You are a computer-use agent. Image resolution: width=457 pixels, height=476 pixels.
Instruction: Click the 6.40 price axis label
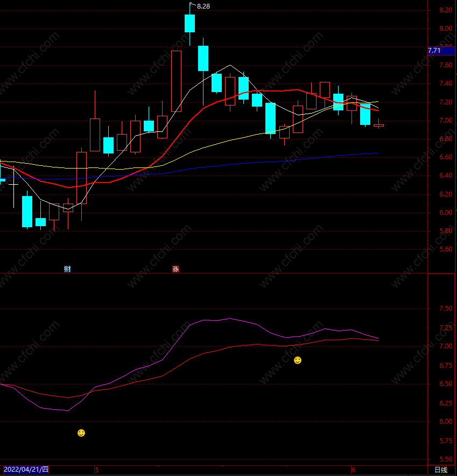pyautogui.click(x=446, y=176)
